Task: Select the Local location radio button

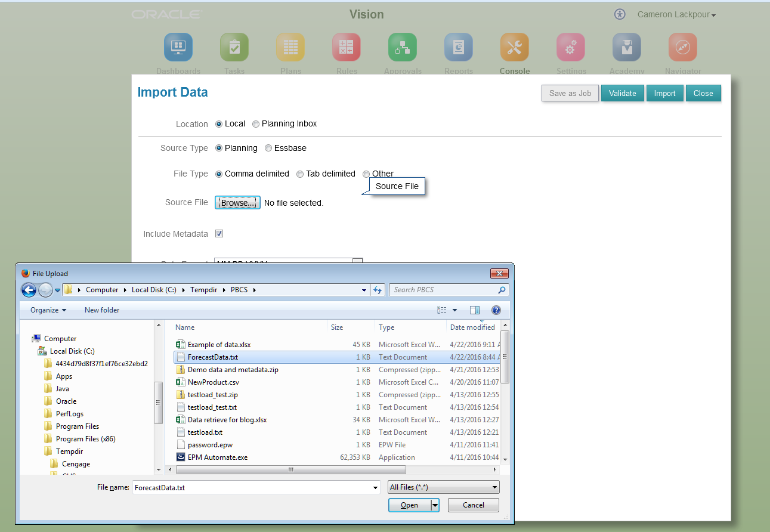Action: tap(219, 124)
